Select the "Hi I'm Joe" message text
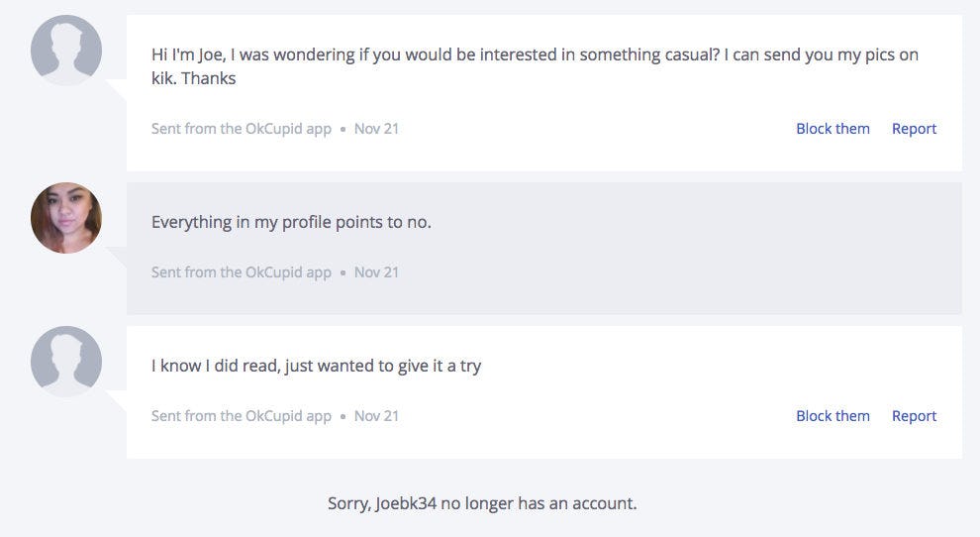The height and width of the screenshot is (537, 980). pos(535,54)
